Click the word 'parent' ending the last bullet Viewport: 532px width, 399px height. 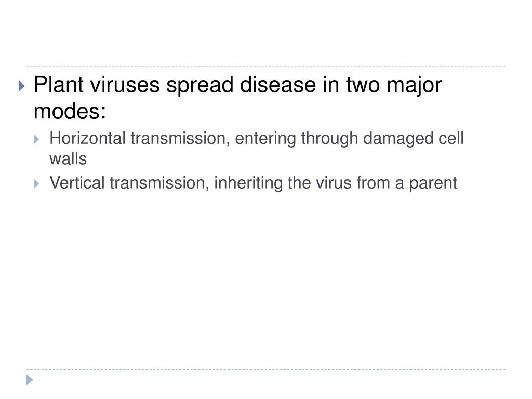point(433,184)
